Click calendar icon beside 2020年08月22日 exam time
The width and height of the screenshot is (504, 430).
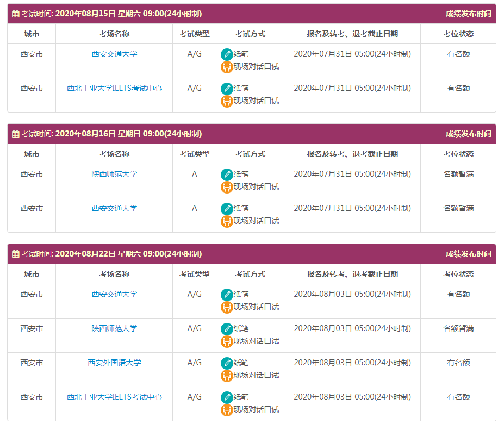(16, 254)
